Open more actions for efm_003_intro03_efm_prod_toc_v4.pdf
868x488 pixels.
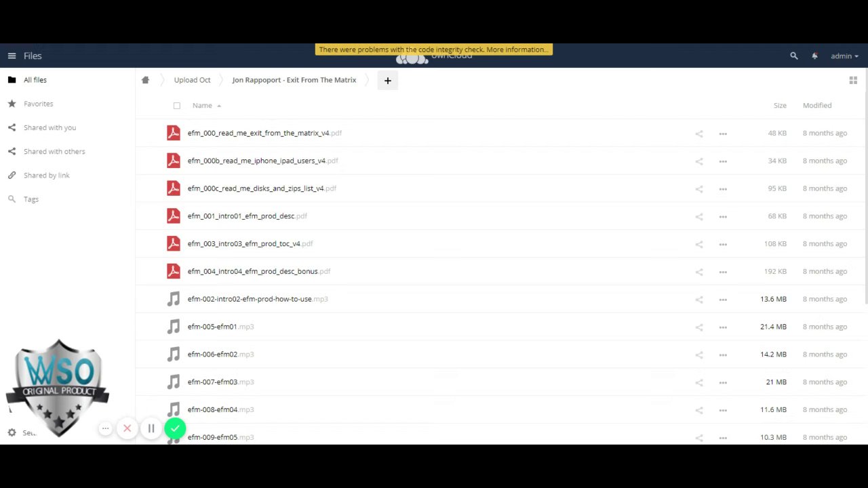point(723,244)
